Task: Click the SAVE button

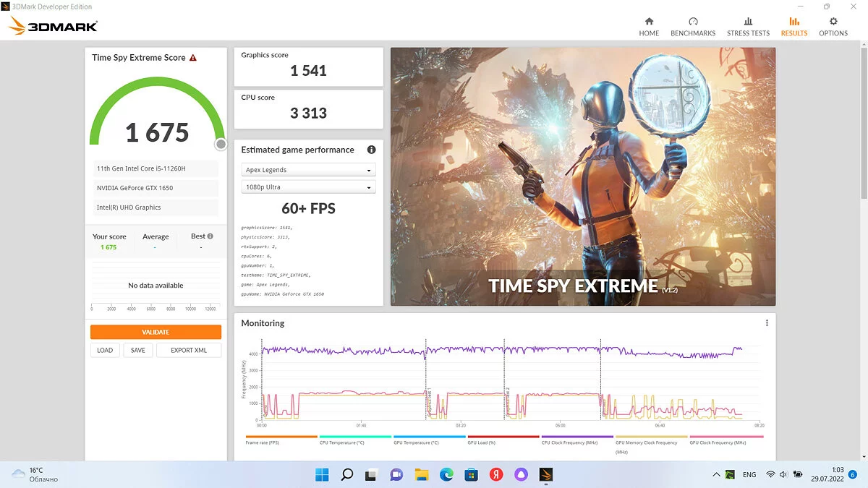Action: coord(137,350)
